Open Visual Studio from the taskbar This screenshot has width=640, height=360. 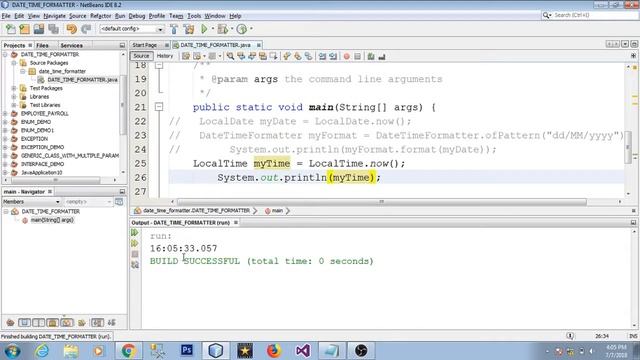pos(303,351)
